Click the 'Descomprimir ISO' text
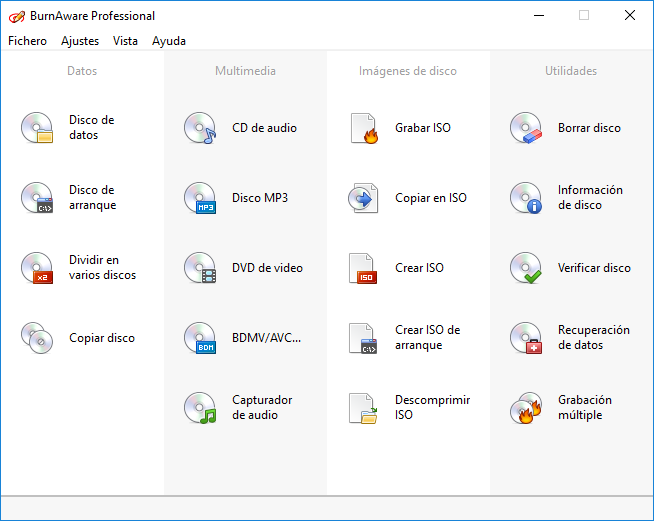654x521 pixels. (433, 408)
